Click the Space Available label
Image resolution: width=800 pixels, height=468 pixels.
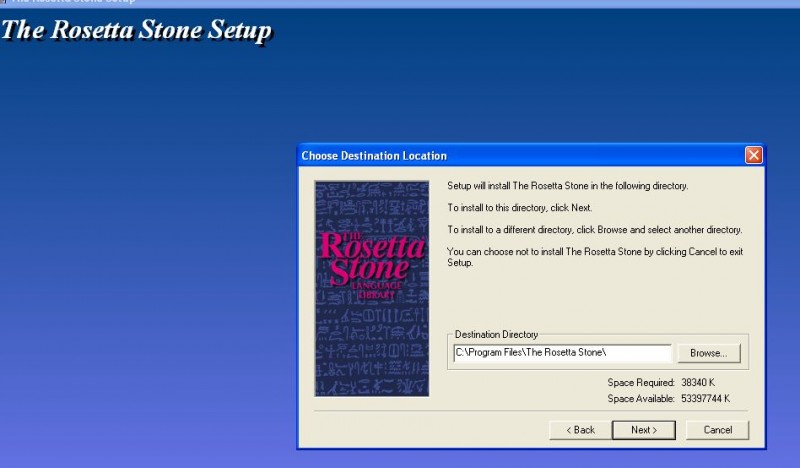tap(641, 399)
